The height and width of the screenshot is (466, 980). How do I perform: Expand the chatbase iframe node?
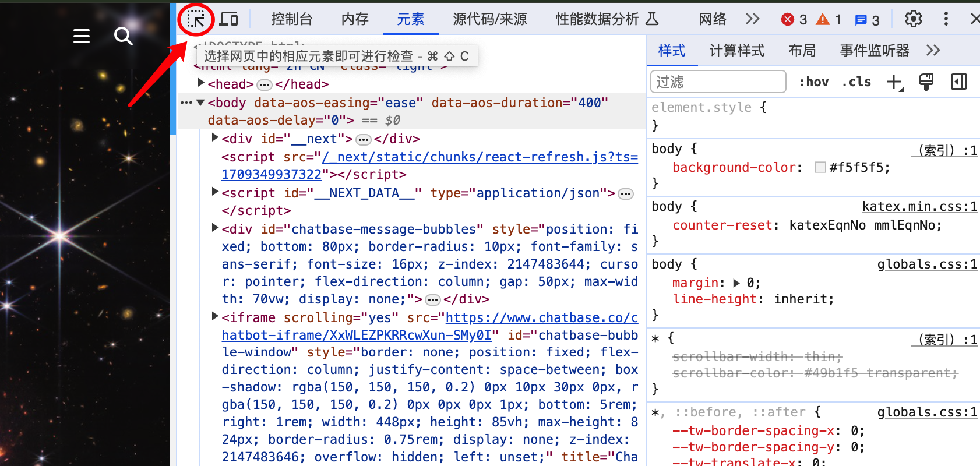pyautogui.click(x=215, y=316)
